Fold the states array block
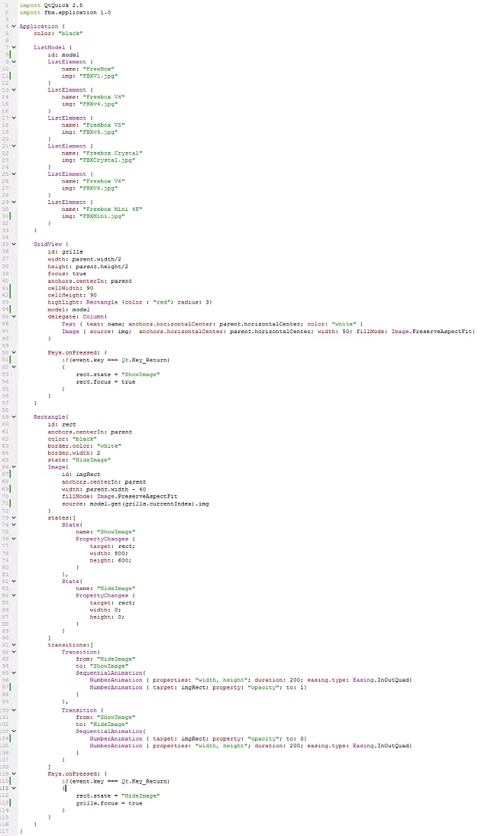 tap(13, 517)
